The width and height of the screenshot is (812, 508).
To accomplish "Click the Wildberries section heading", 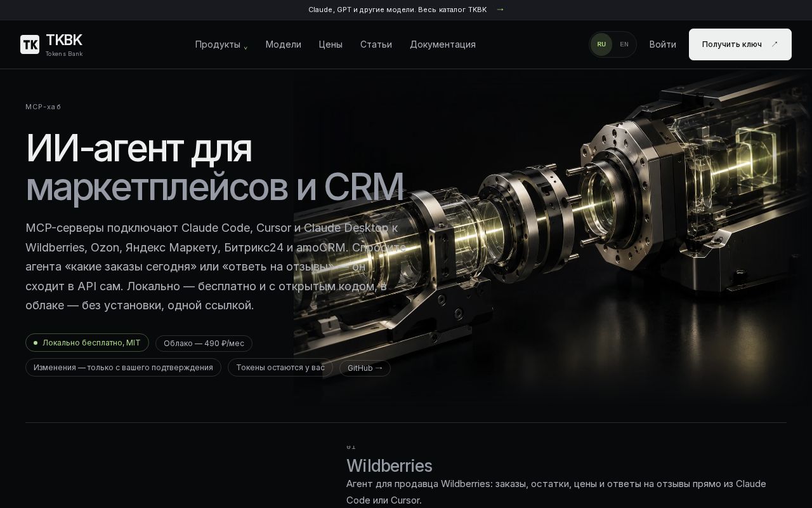I will pyautogui.click(x=389, y=466).
